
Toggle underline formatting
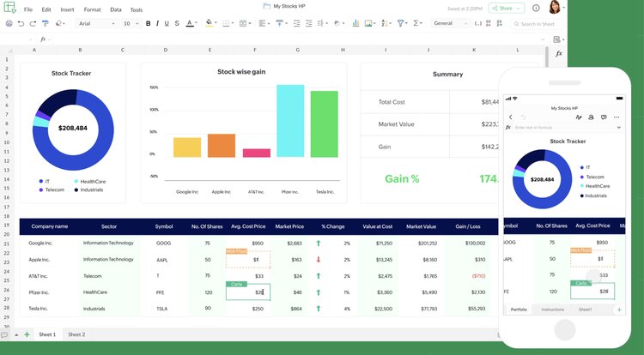coord(167,24)
